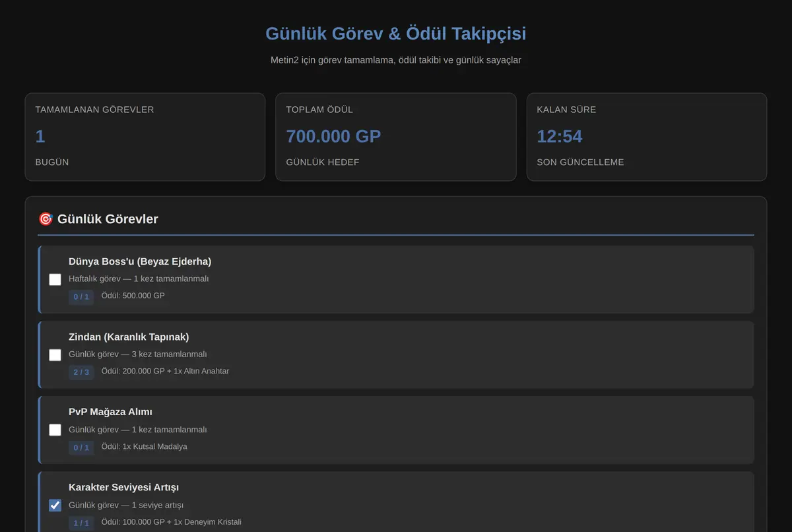Click the Haftalık görev — 1 kez tamamlanmalı description
The height and width of the screenshot is (532, 792).
(139, 279)
